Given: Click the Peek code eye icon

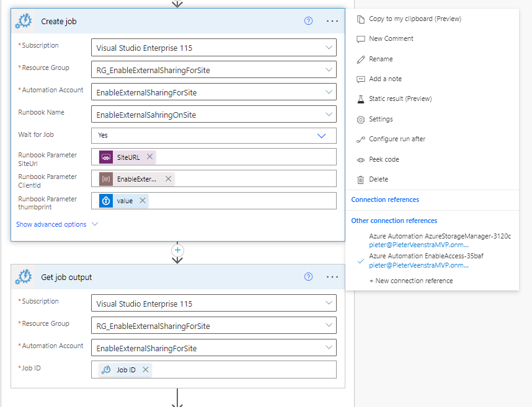Looking at the screenshot, I should pyautogui.click(x=361, y=160).
